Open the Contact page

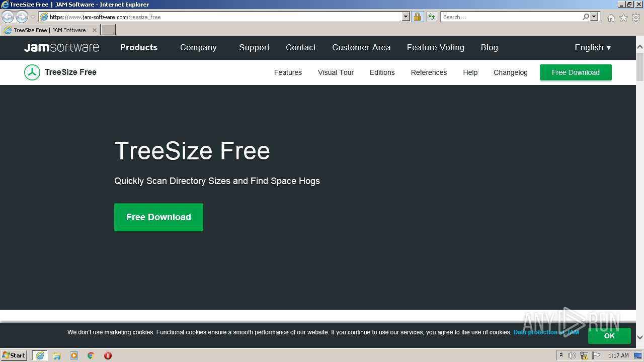point(301,47)
